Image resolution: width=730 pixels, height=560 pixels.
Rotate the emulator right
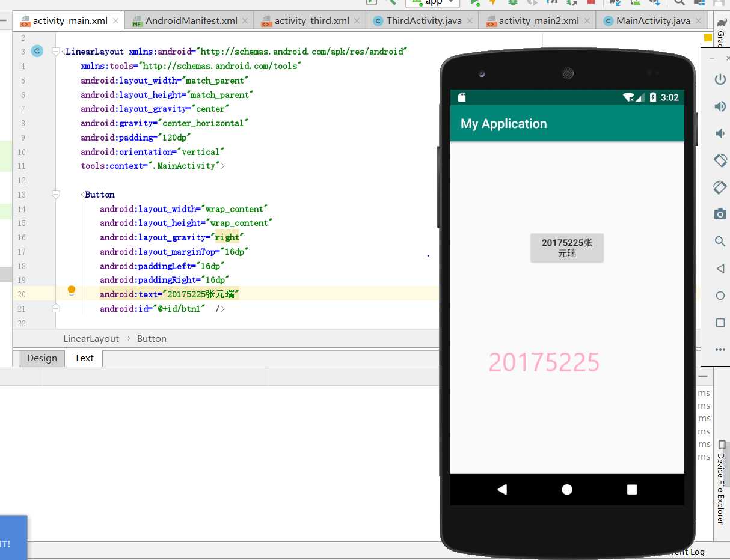pyautogui.click(x=720, y=187)
